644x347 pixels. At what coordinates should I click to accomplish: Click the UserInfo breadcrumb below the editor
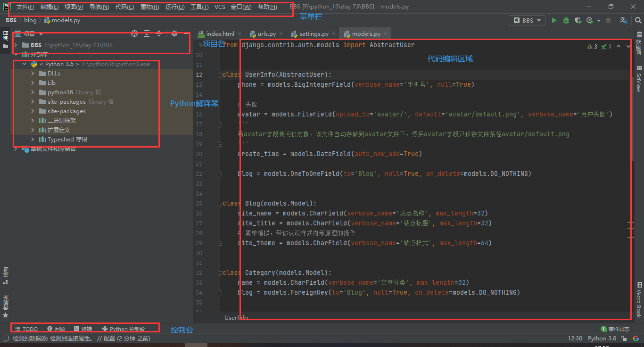pyautogui.click(x=236, y=318)
